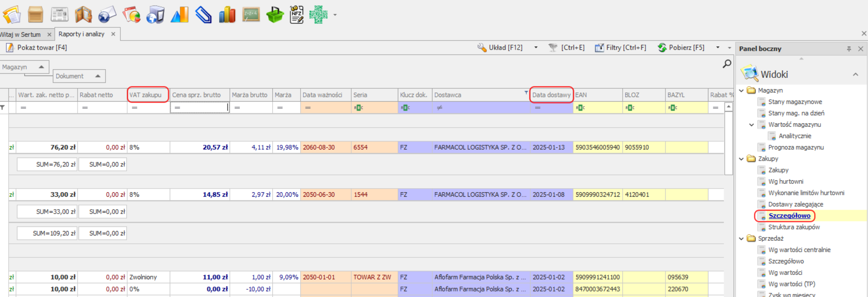The width and height of the screenshot is (868, 297).
Task: Click the Magazyn grouping sort chip
Action: tap(23, 67)
